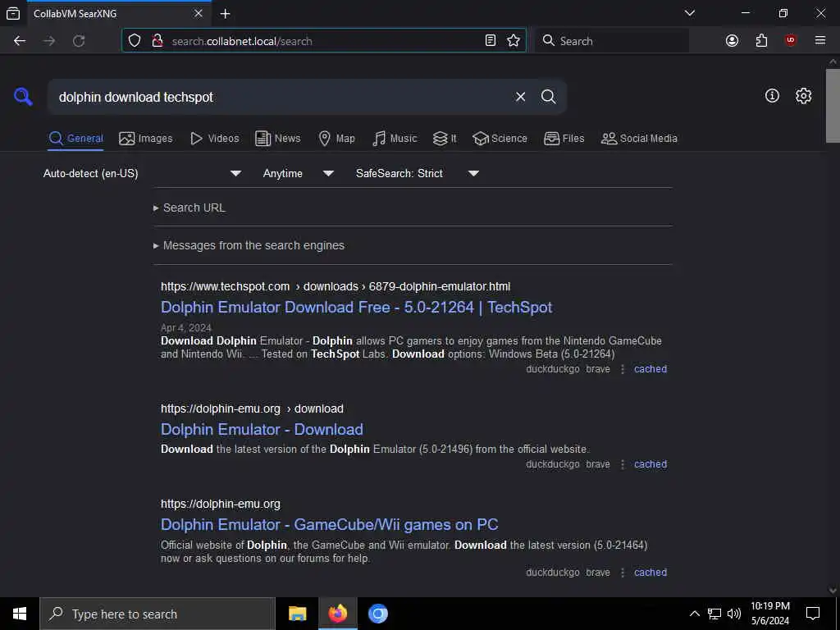Click the Firefox address bar URL
This screenshot has width=840, height=630.
point(322,41)
